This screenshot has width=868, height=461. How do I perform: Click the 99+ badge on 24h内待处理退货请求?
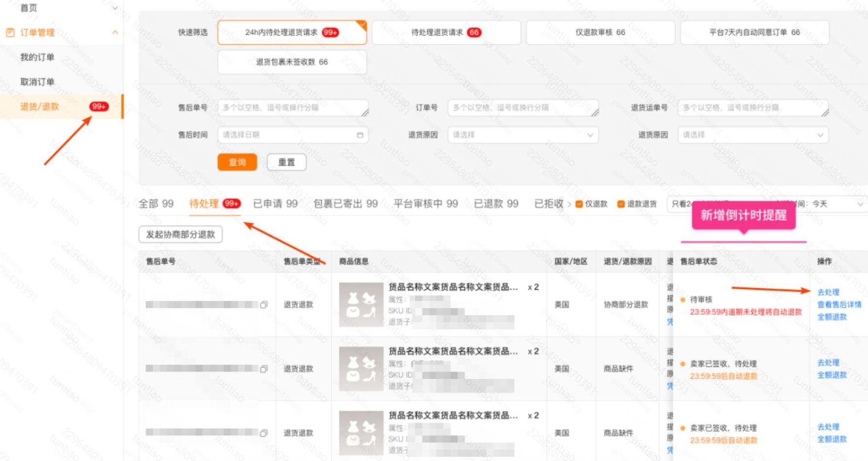pyautogui.click(x=331, y=32)
